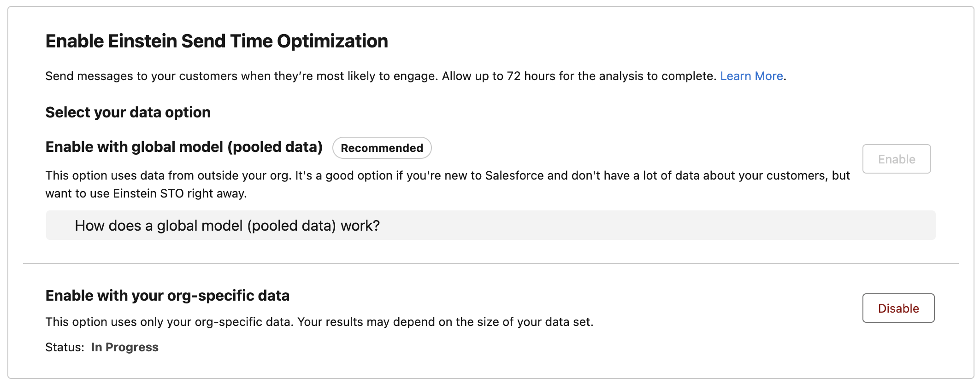Screen dimensions: 980x384
Task: Click the horizontal divider between options
Action: [x=490, y=263]
